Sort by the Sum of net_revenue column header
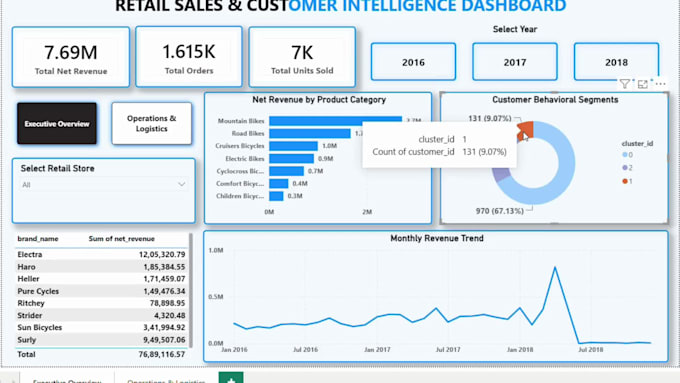This screenshot has width=680, height=383. pyautogui.click(x=121, y=239)
